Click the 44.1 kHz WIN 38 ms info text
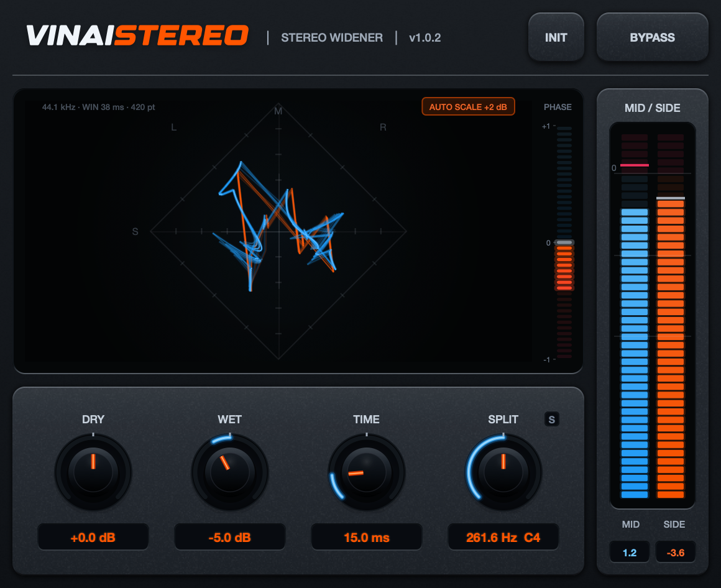 tap(98, 107)
